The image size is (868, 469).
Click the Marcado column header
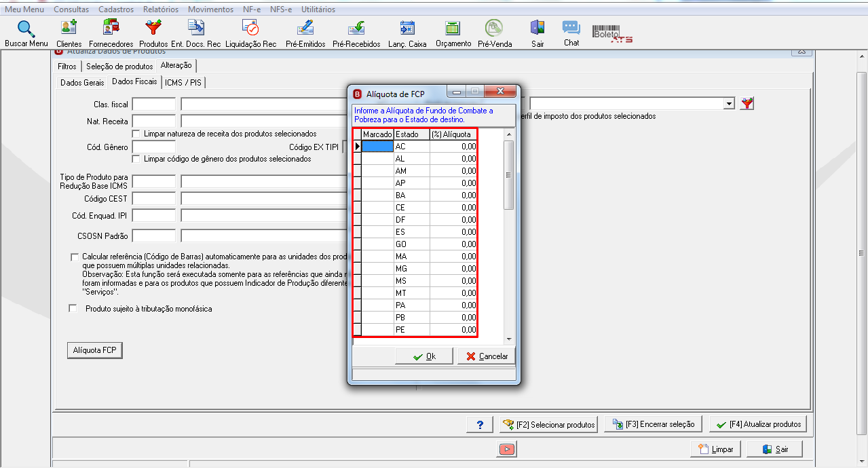point(377,134)
